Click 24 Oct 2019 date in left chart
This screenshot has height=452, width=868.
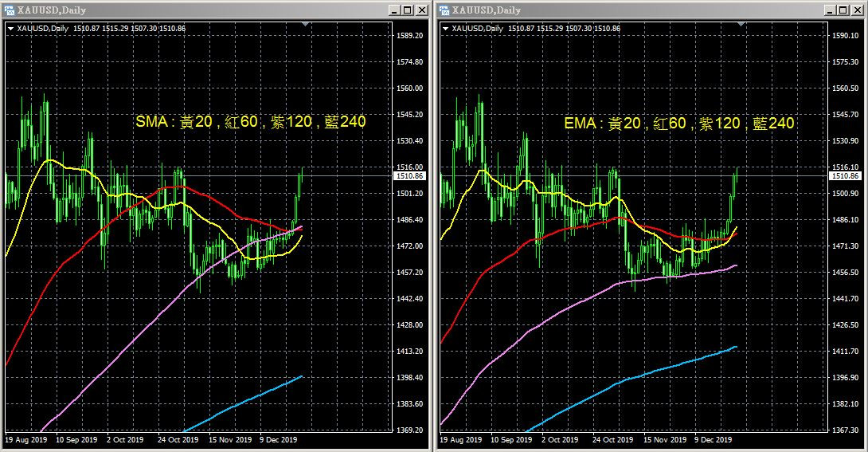click(178, 440)
